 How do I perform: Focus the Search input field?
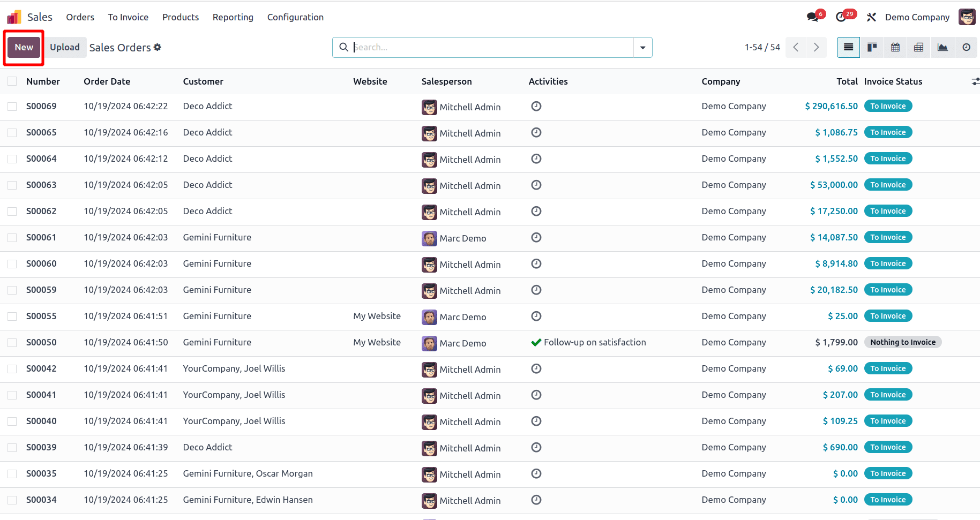492,47
